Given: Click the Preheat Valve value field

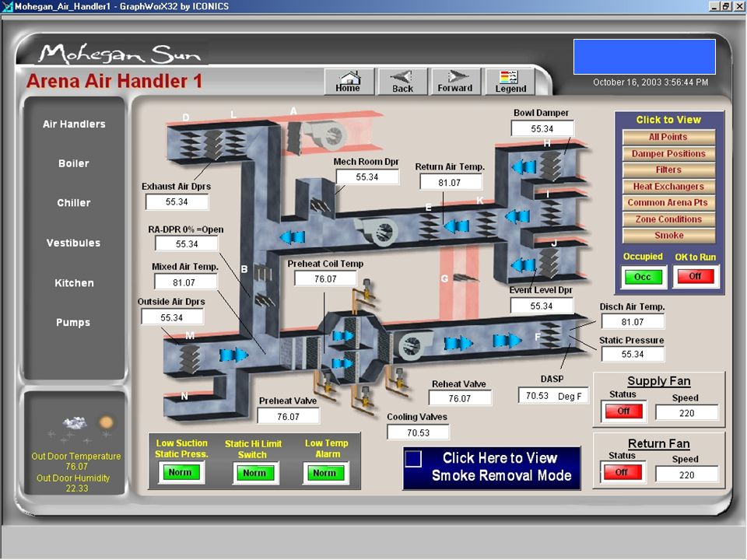Looking at the screenshot, I should click(x=288, y=416).
